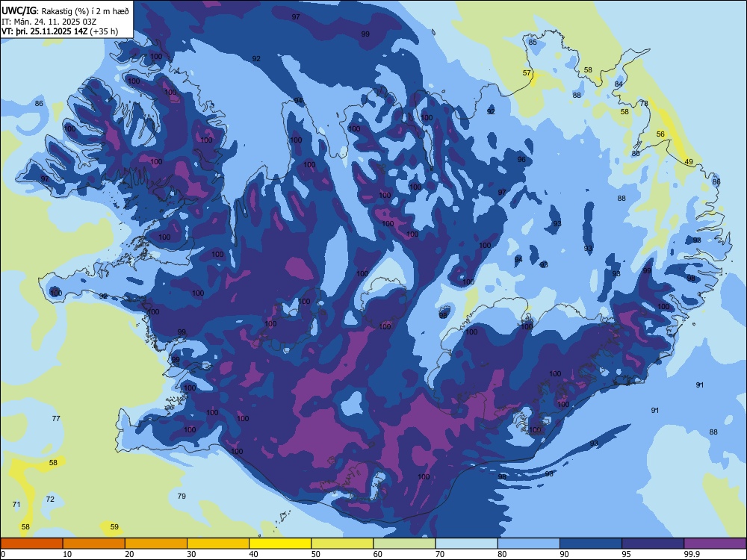Screen dimensions: 747x560
Task: Click the humidity value '49' on the map
Action: coord(689,162)
